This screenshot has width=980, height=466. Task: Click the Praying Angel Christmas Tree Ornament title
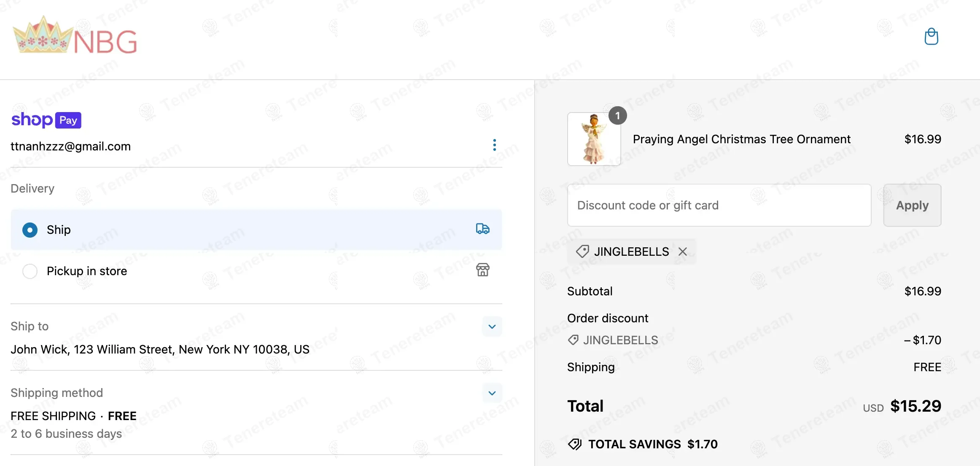(x=741, y=139)
